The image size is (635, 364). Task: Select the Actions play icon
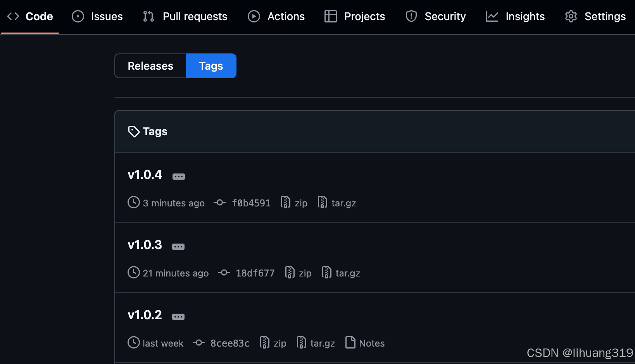pos(254,16)
